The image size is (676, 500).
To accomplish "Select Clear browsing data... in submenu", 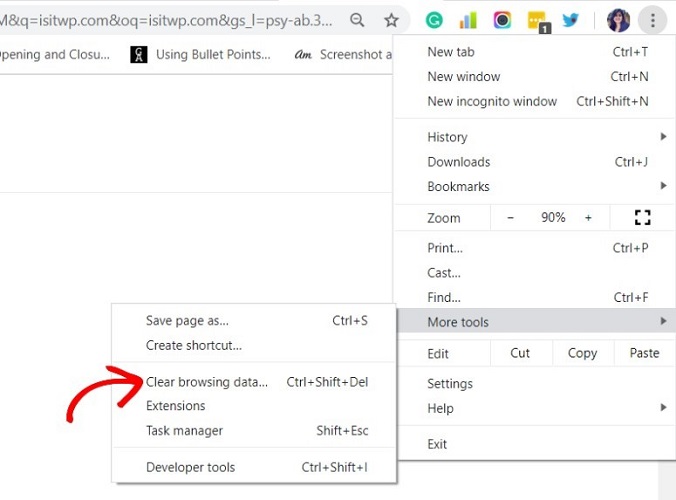I will point(254,382).
